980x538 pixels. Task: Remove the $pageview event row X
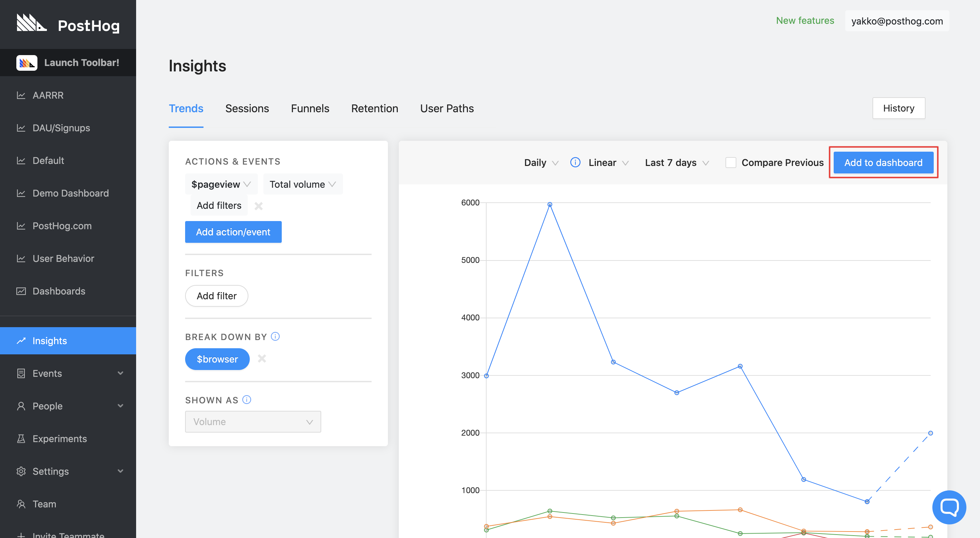(x=259, y=206)
